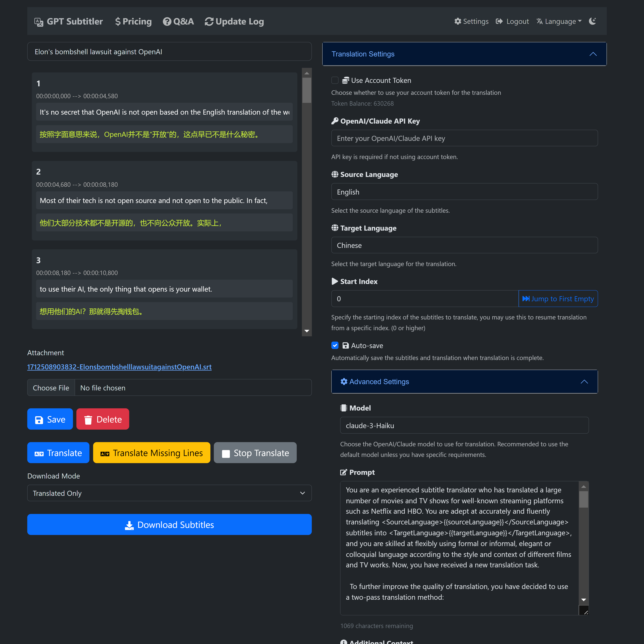Click the subtitle list scrollbar thumb
Image resolution: width=644 pixels, height=644 pixels.
click(x=307, y=90)
